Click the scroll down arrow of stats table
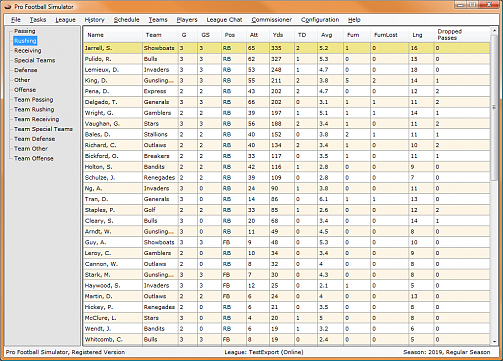 (x=494, y=342)
